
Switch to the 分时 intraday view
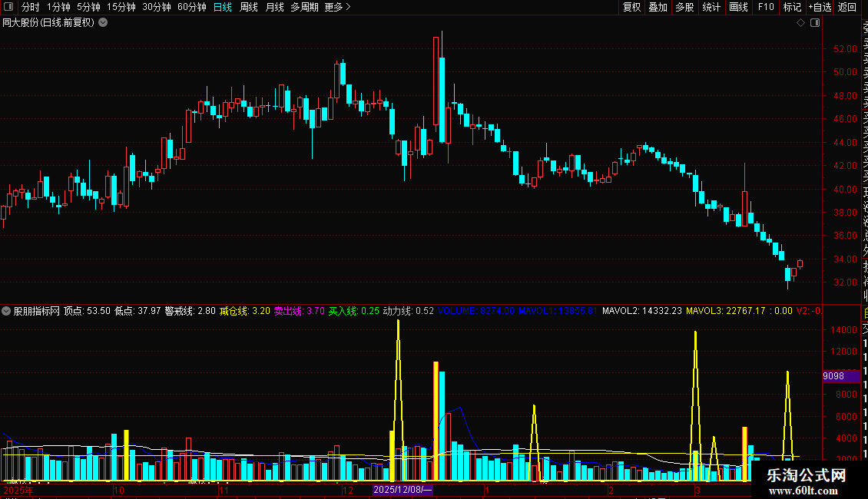pos(31,7)
